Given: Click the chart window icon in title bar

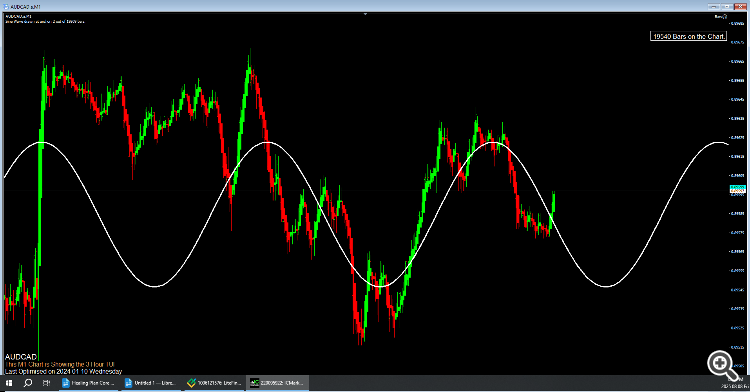Looking at the screenshot, I should [6, 7].
